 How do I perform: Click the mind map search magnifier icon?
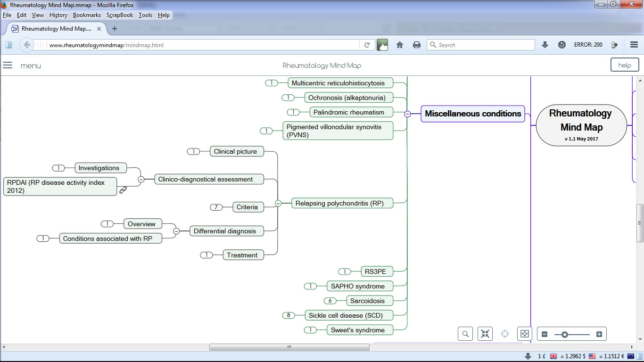[465, 334]
